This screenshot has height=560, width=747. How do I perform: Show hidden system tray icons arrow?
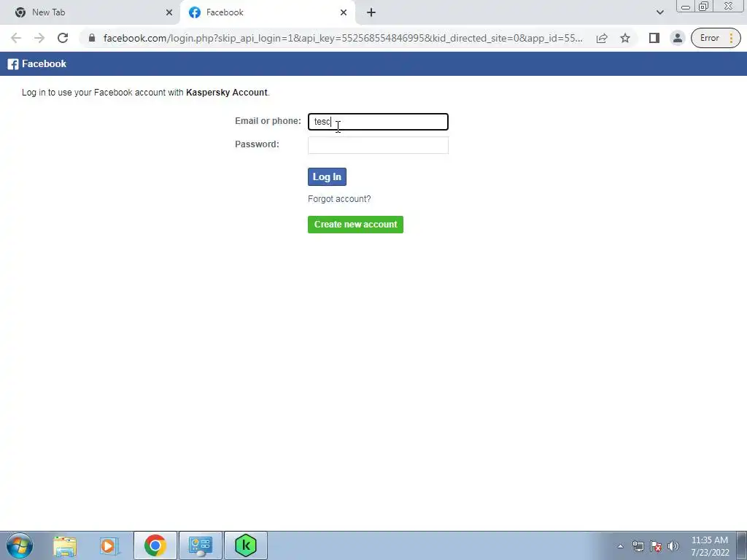[x=620, y=546]
